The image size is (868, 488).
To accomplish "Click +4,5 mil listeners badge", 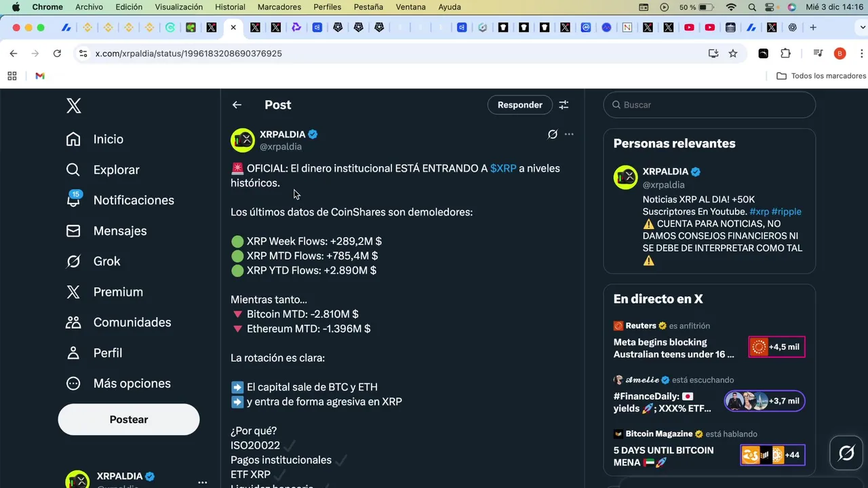I will pyautogui.click(x=776, y=347).
